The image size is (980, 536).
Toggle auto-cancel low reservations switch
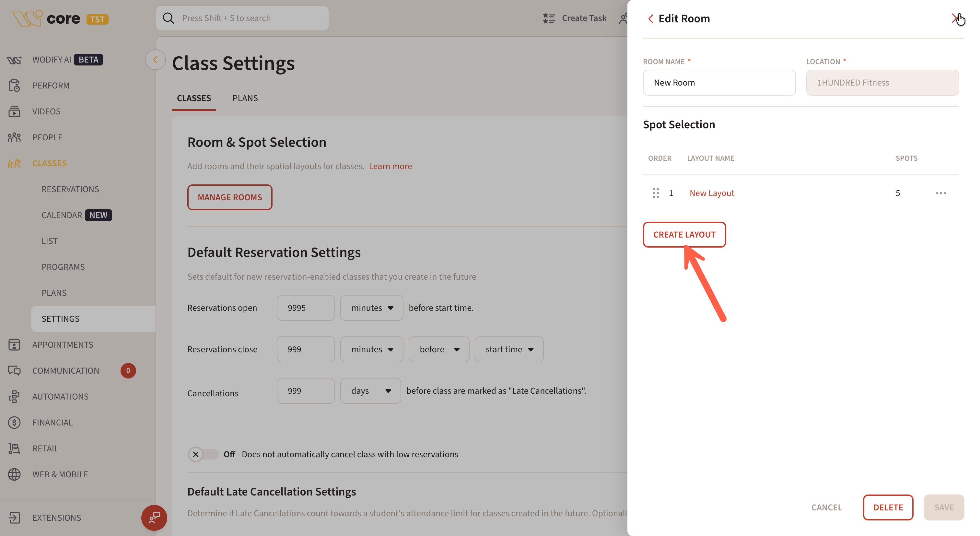click(x=203, y=454)
